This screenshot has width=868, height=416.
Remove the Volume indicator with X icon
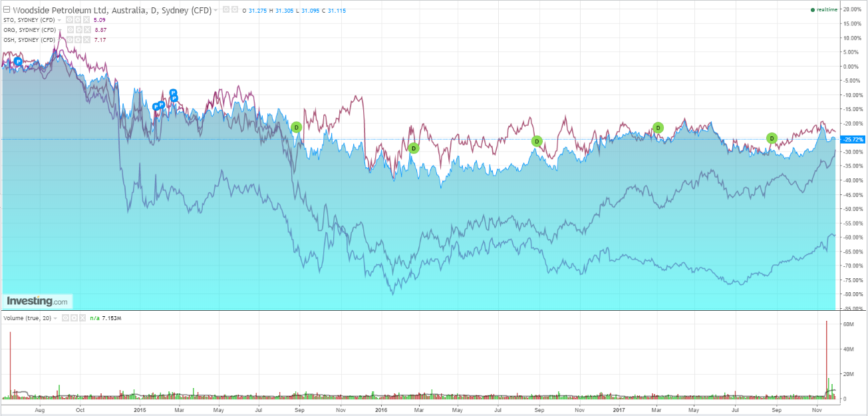(82, 318)
